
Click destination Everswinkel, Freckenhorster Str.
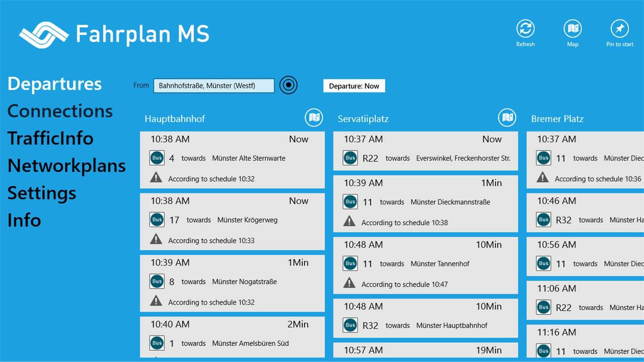(463, 158)
